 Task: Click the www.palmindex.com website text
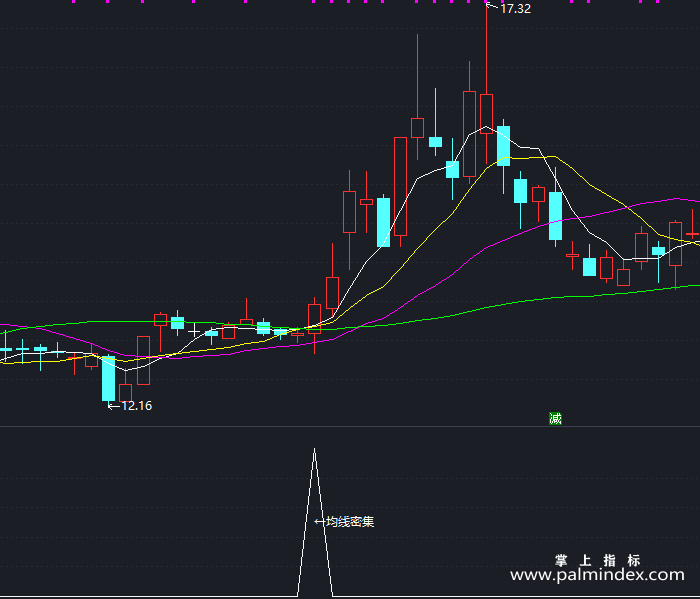(x=597, y=575)
